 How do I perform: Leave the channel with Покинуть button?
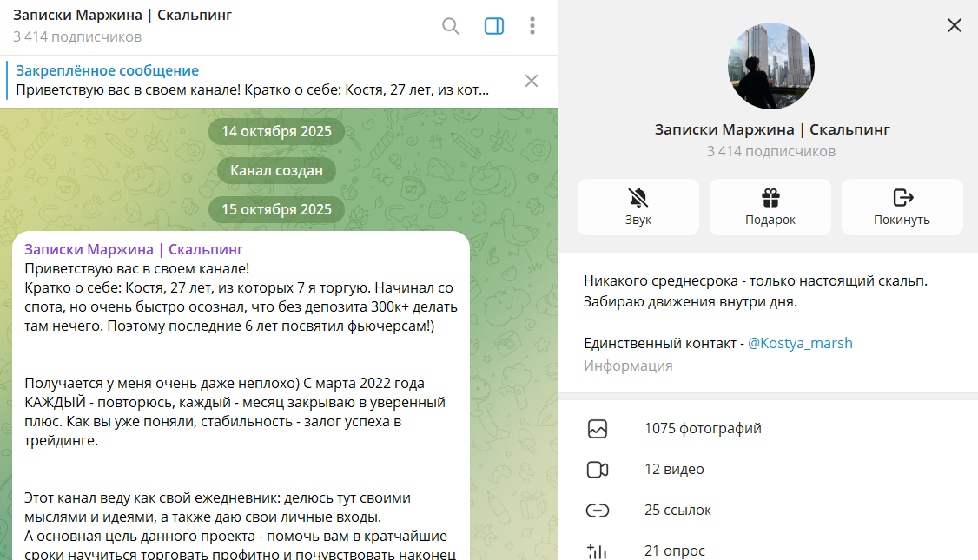(x=902, y=207)
